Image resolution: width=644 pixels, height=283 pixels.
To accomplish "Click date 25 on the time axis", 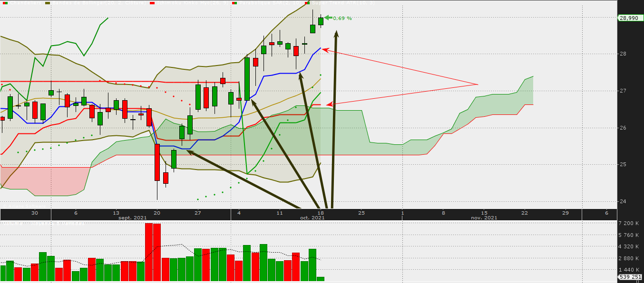I will click(361, 213).
